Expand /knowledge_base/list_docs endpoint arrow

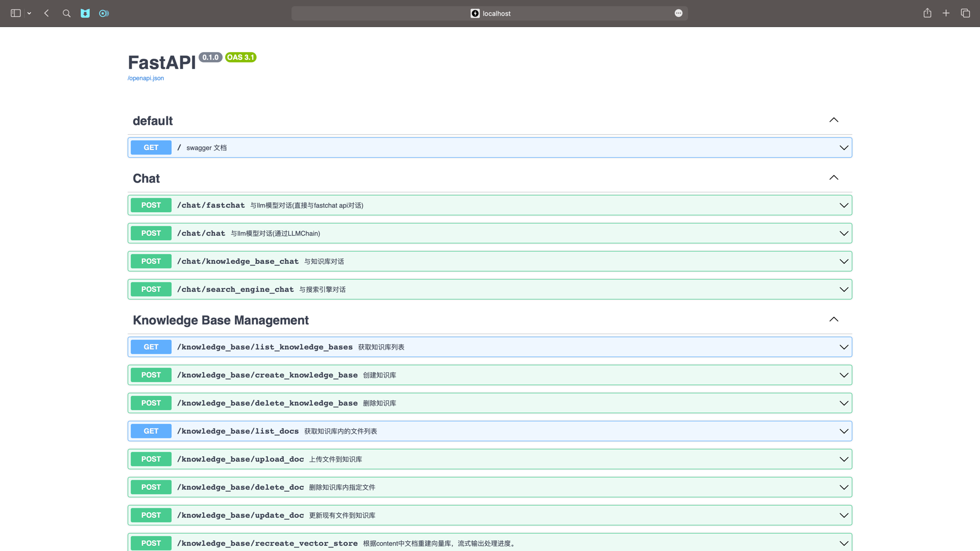point(844,431)
